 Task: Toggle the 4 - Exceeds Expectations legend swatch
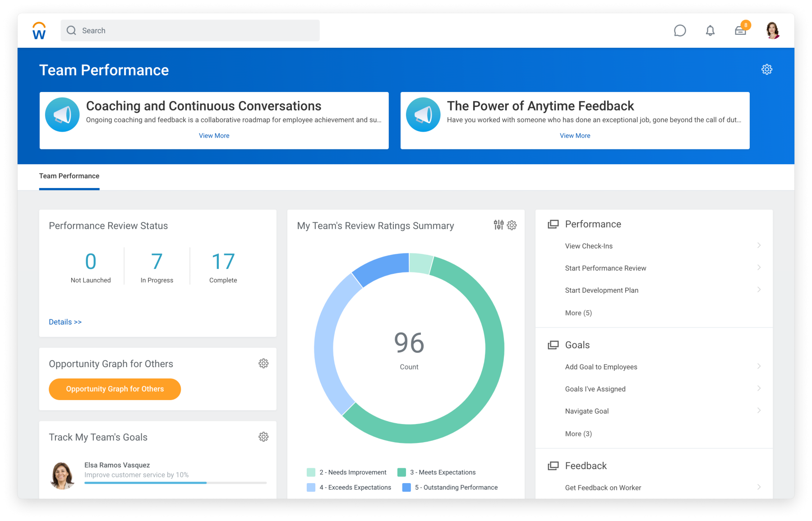coord(311,487)
